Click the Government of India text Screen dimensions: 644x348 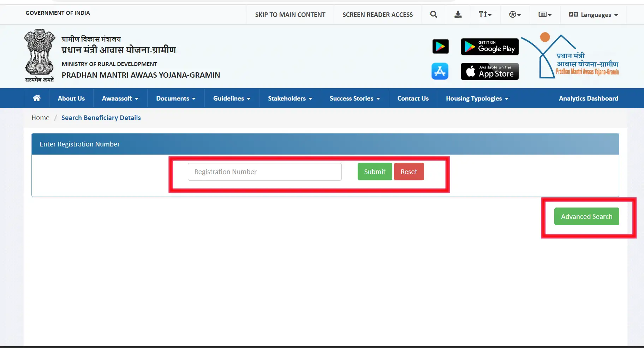tap(58, 13)
